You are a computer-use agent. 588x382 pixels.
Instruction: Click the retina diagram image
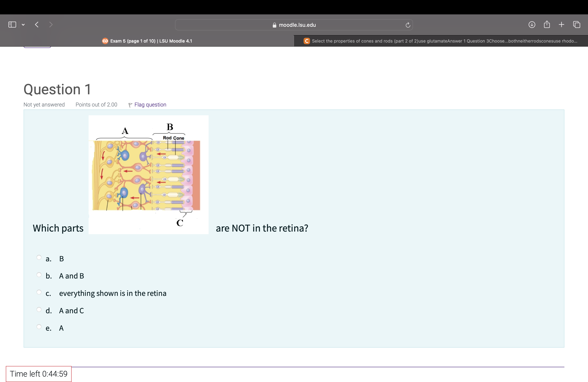[148, 175]
